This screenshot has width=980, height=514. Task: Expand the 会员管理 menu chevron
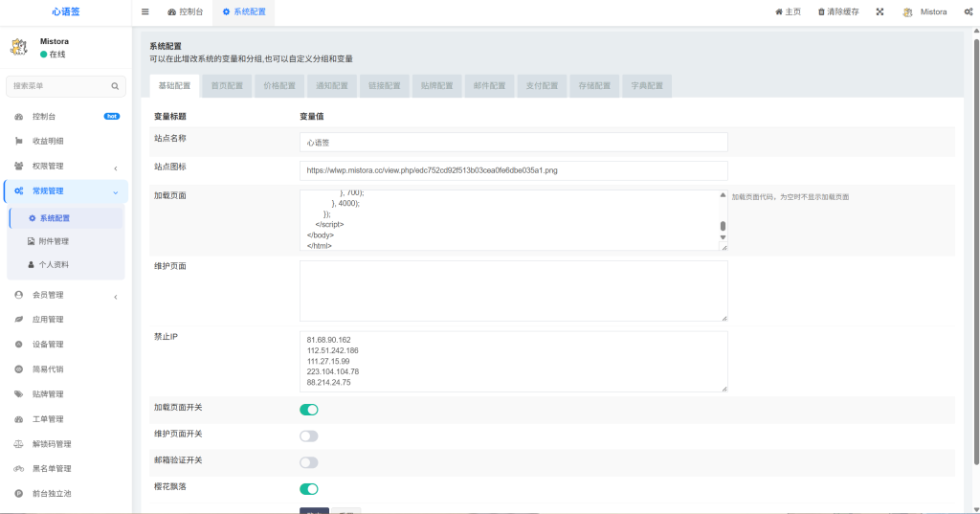tap(116, 297)
